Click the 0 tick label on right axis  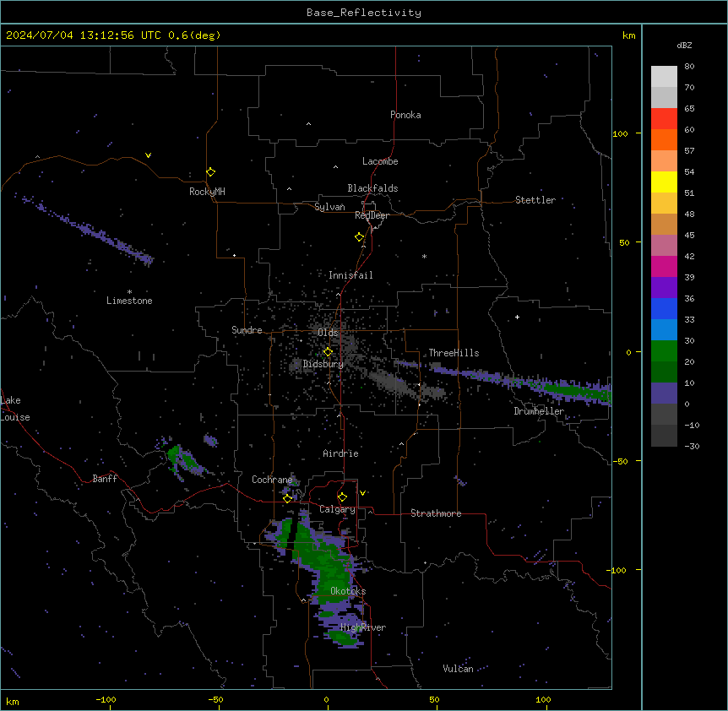(x=628, y=353)
